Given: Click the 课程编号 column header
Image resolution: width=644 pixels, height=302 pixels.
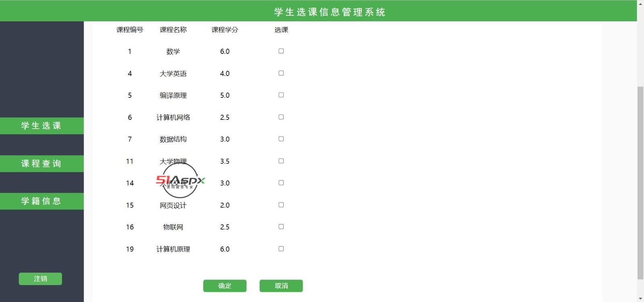Looking at the screenshot, I should [130, 30].
